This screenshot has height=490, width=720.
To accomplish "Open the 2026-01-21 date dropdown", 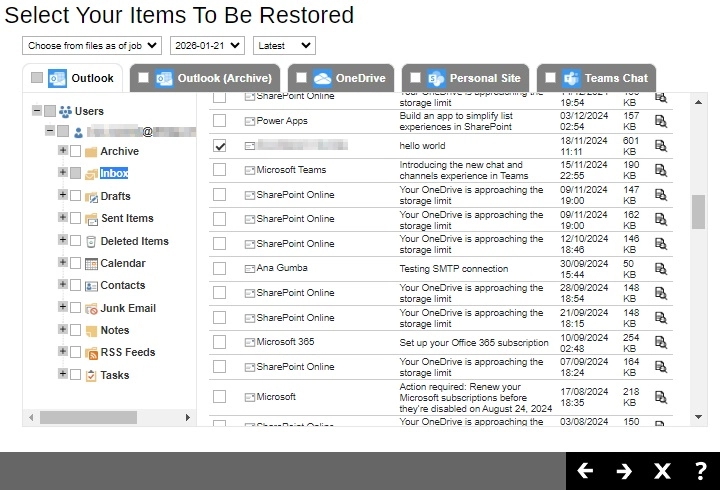I will [207, 45].
